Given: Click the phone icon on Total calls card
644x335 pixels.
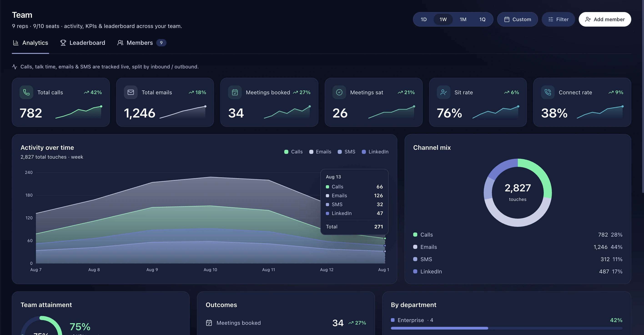Looking at the screenshot, I should coord(26,92).
